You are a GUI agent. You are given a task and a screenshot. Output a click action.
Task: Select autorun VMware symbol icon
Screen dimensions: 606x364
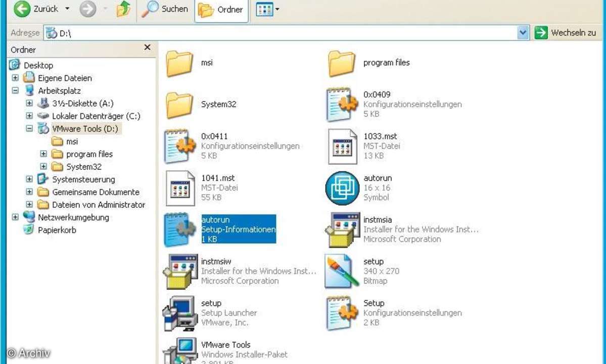[342, 188]
